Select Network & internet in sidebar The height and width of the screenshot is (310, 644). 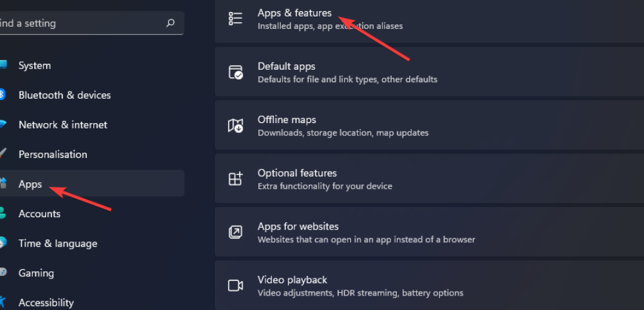[x=62, y=125]
